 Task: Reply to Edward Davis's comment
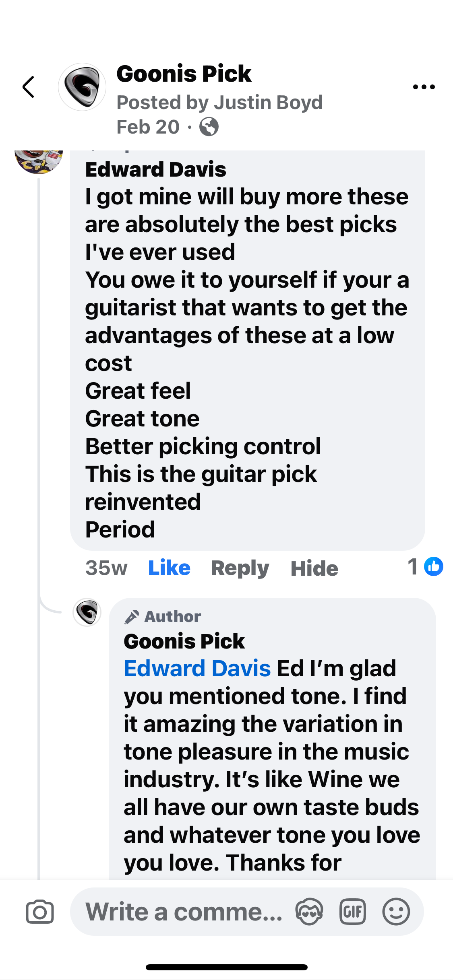tap(240, 568)
